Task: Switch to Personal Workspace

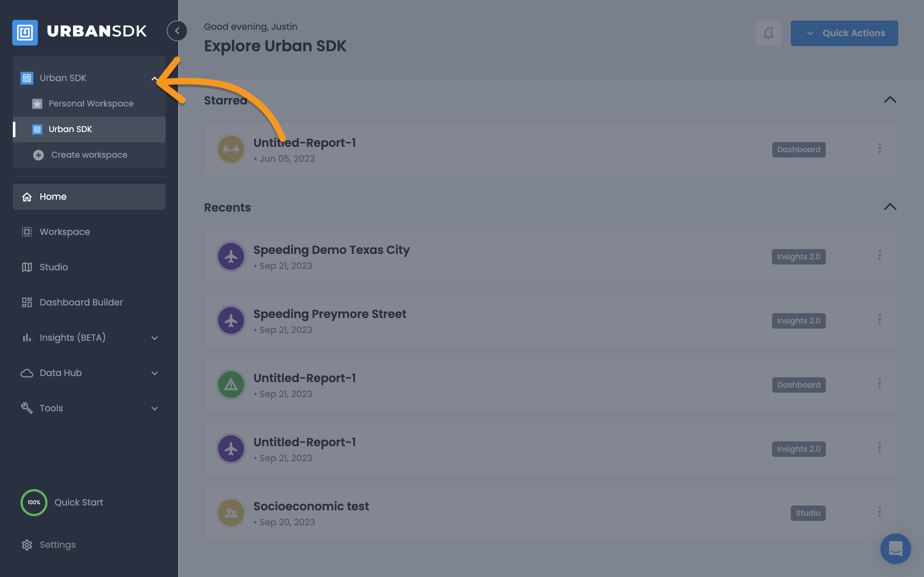Action: (91, 104)
